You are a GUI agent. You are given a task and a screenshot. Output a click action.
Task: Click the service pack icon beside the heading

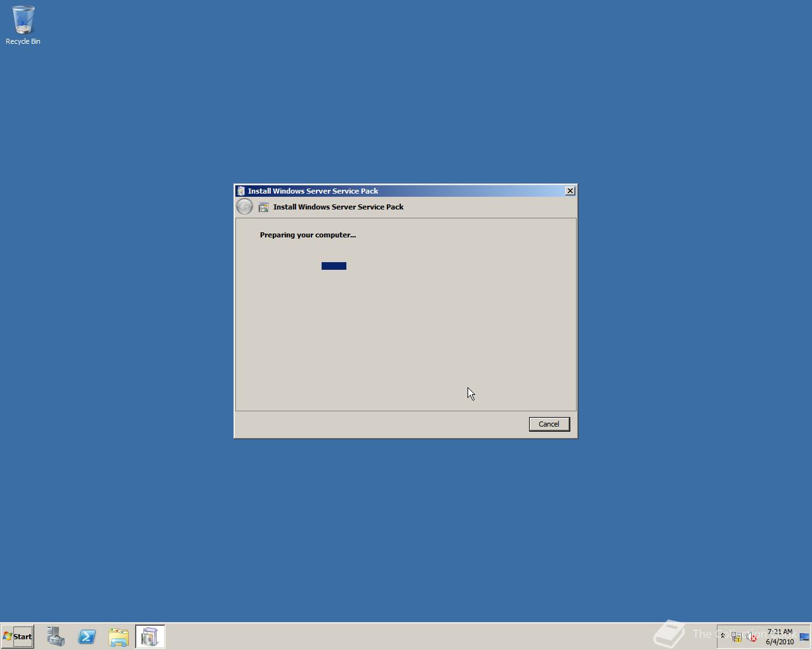point(263,207)
